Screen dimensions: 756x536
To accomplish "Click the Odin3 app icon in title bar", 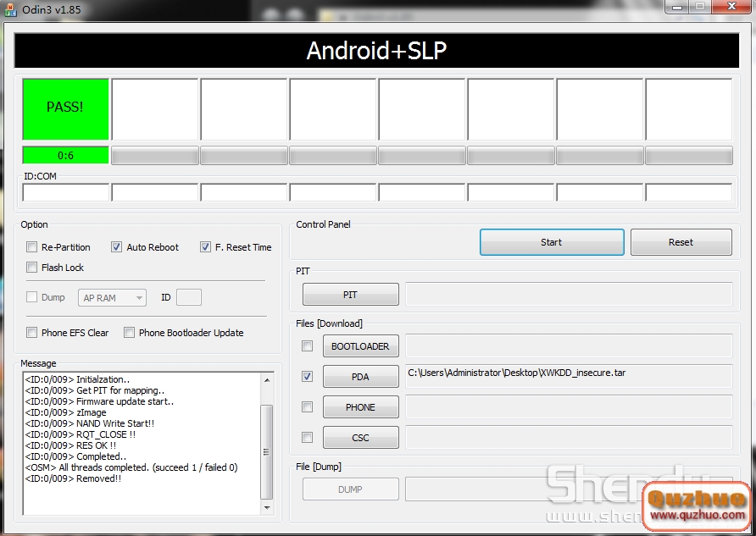I will click(x=10, y=9).
